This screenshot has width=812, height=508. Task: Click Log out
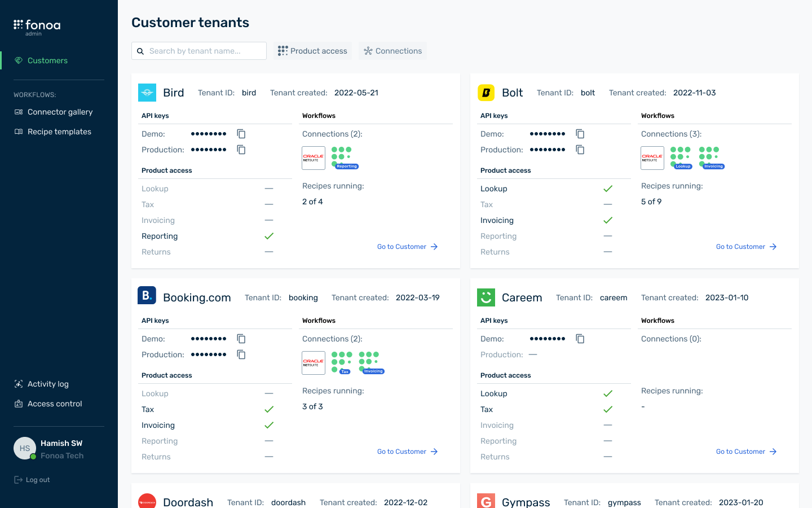pyautogui.click(x=32, y=480)
